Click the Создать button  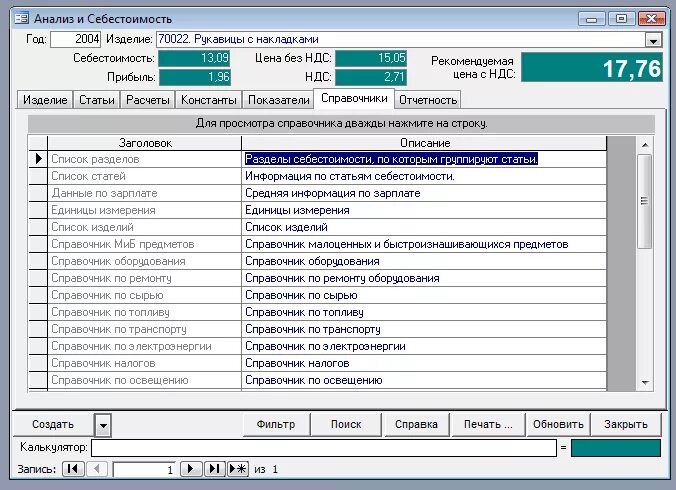coord(53,424)
